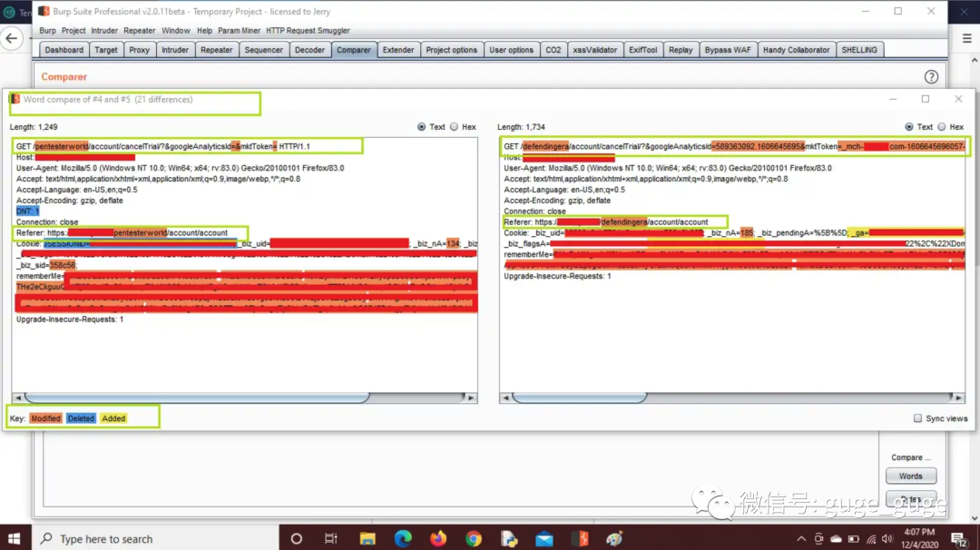Screen dimensions: 980x550
Task: Click the battery tray icon
Action: [x=854, y=539]
